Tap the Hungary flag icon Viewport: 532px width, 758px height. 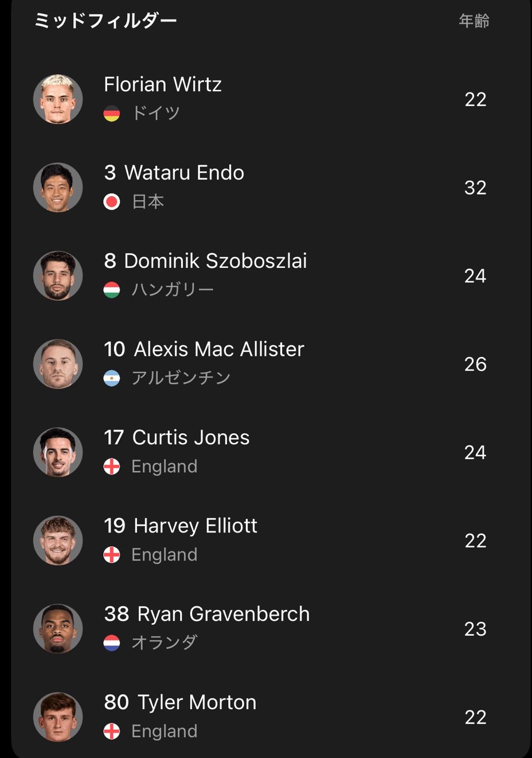pos(112,290)
